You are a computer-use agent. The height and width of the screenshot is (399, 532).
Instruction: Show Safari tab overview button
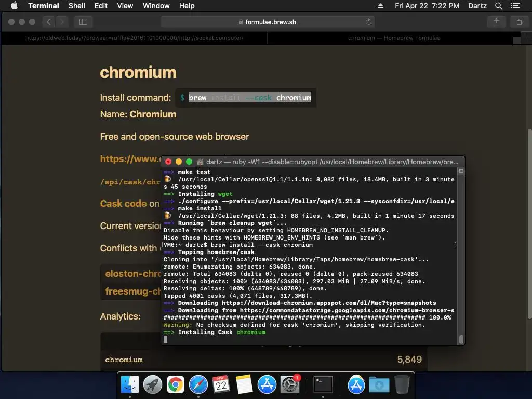[x=520, y=22]
